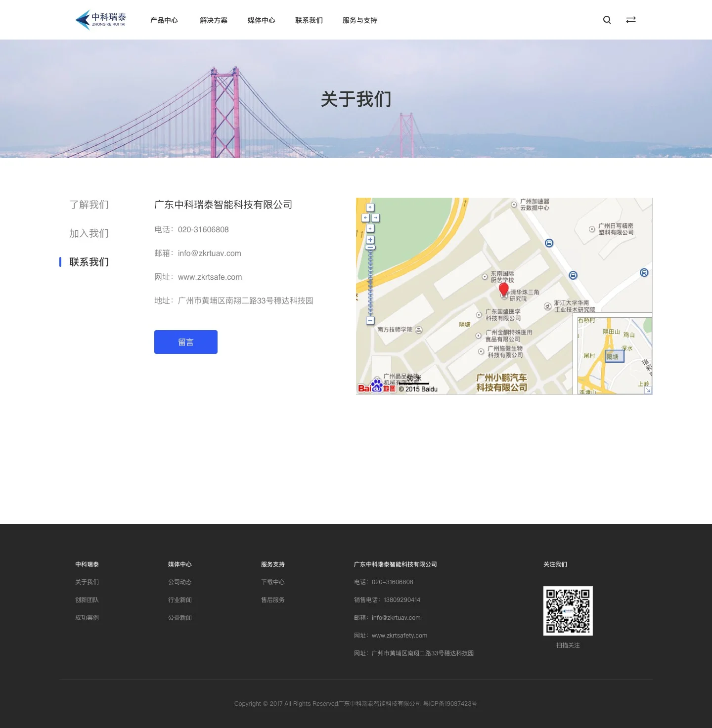Image resolution: width=712 pixels, height=728 pixels.
Task: Pan the map up with arrow button
Action: click(370, 208)
